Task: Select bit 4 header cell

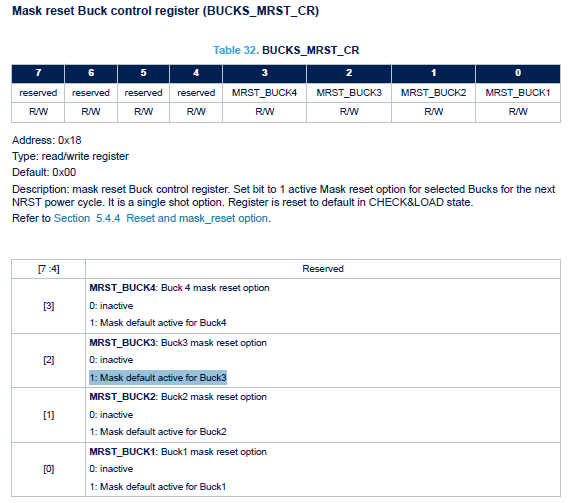Action: (196, 73)
